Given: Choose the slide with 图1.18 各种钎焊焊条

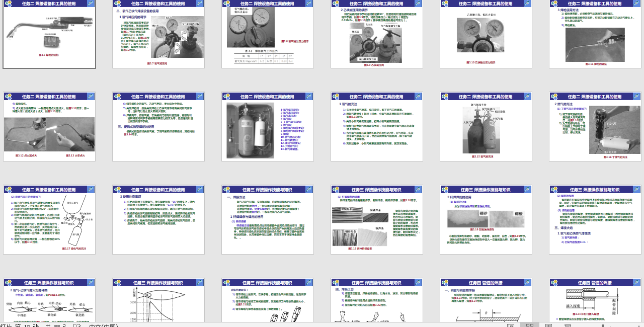Looking at the screenshot, I should point(377,220).
